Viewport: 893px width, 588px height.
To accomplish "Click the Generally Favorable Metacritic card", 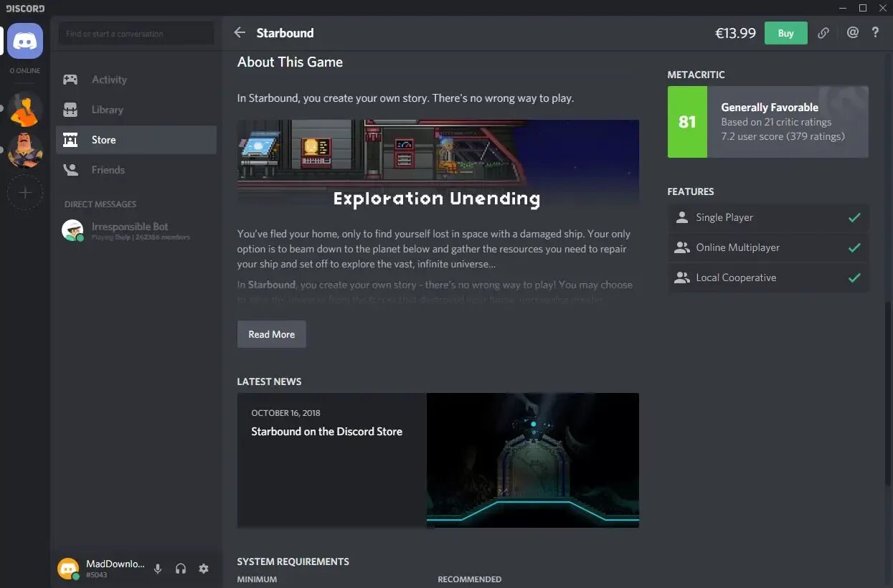I will pyautogui.click(x=767, y=122).
